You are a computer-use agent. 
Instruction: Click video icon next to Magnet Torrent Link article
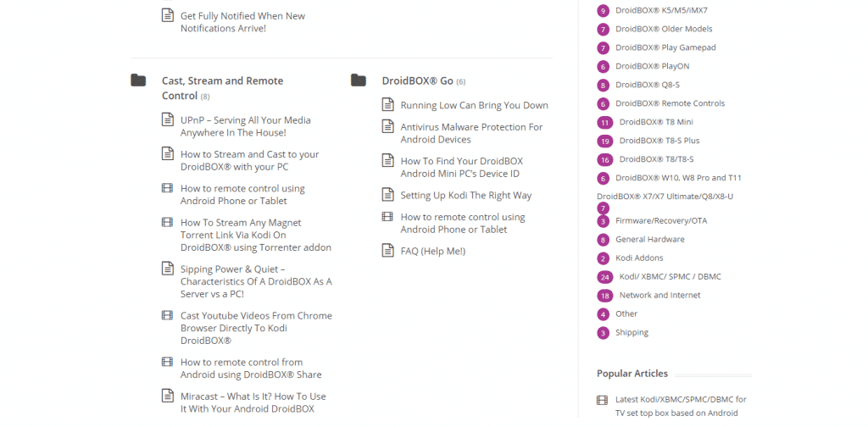point(167,222)
